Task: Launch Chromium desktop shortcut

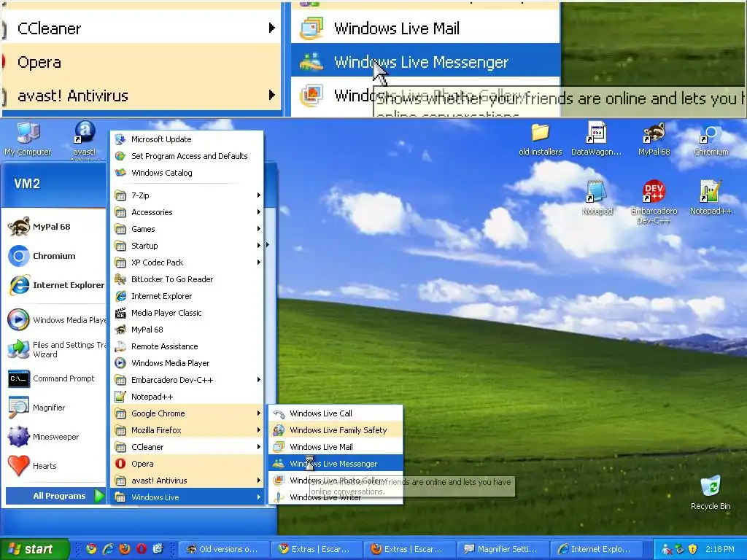Action: 711,139
